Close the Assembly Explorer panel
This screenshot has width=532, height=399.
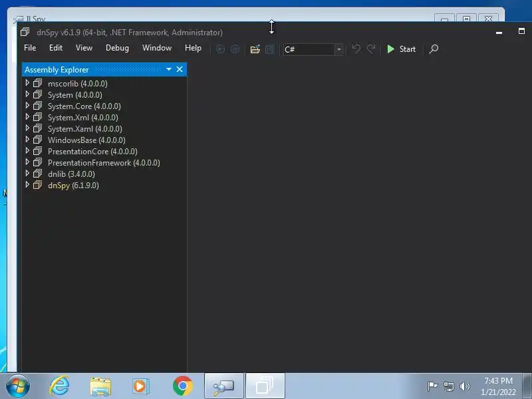pyautogui.click(x=180, y=69)
